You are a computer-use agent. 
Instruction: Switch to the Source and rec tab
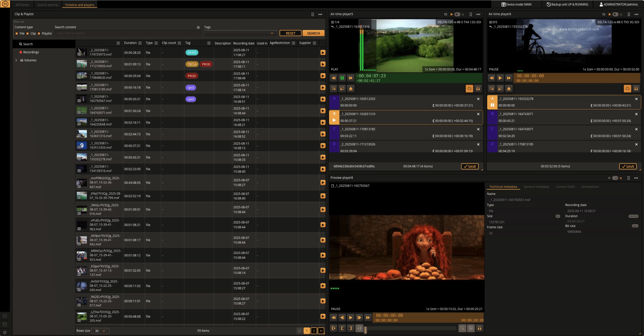pos(48,5)
